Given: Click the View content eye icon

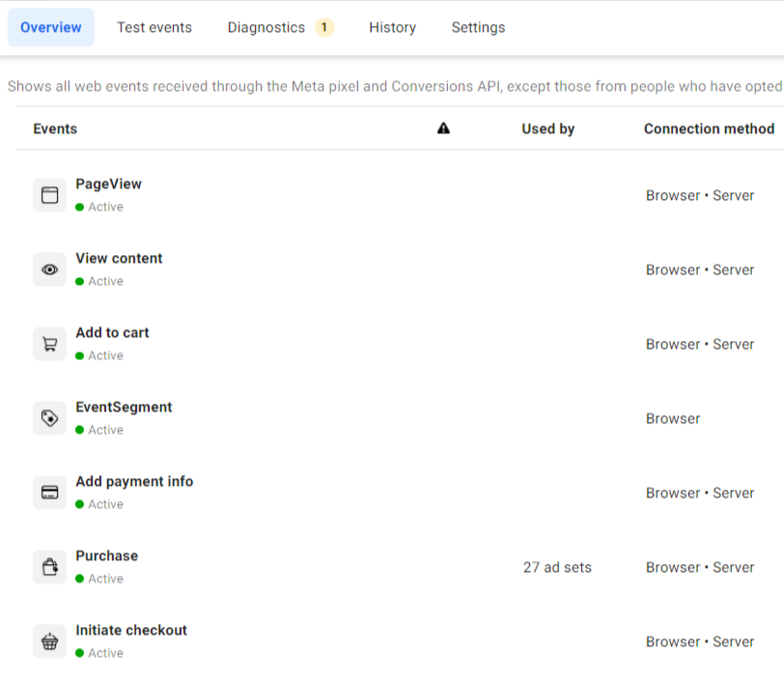Looking at the screenshot, I should click(49, 270).
